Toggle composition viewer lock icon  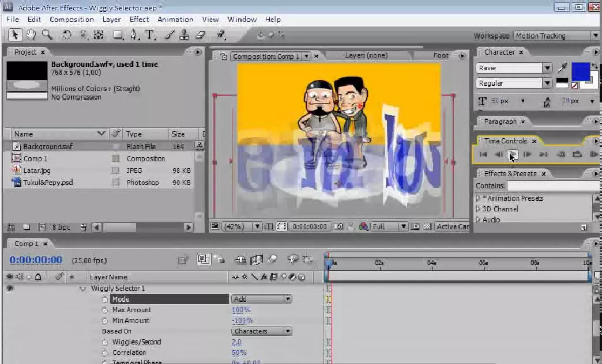coord(224,57)
